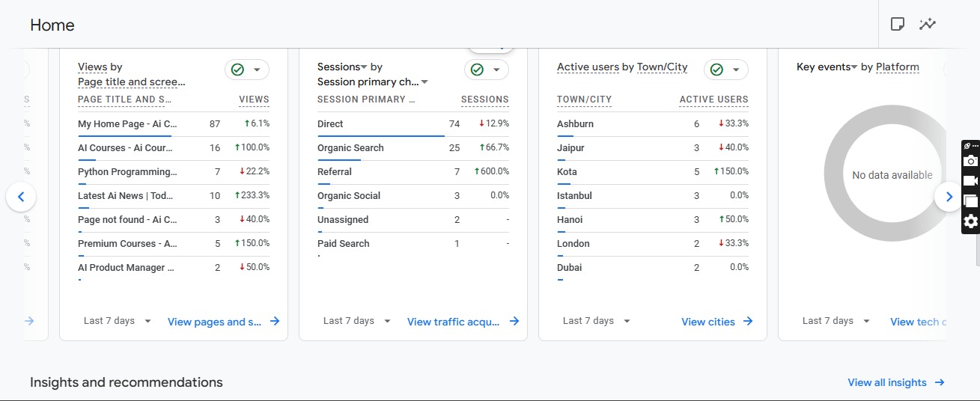980x401 pixels.
Task: Toggle the green check on Sessions card
Action: [x=478, y=70]
